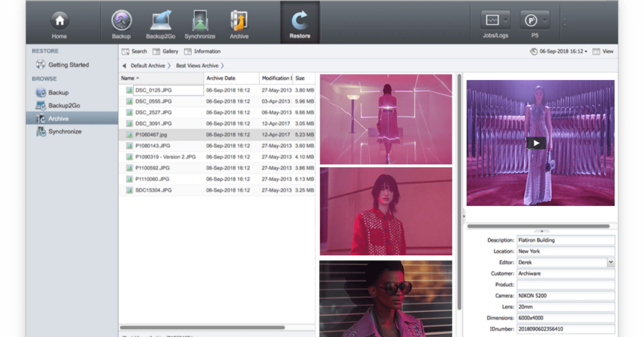Play the video preview
644x337 pixels.
point(536,143)
